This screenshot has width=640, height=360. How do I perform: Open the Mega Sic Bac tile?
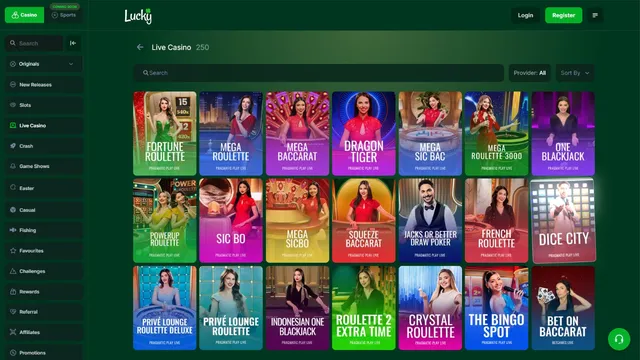tap(430, 133)
